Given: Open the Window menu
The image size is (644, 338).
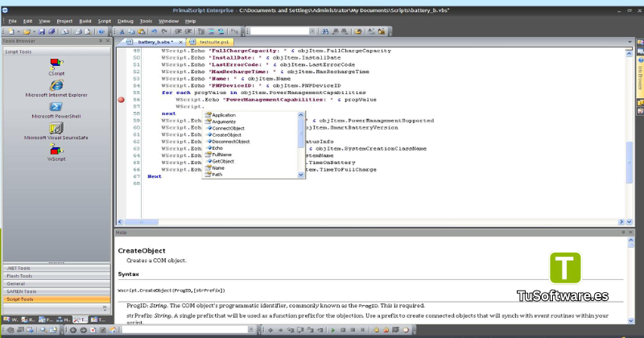Looking at the screenshot, I should pos(168,21).
